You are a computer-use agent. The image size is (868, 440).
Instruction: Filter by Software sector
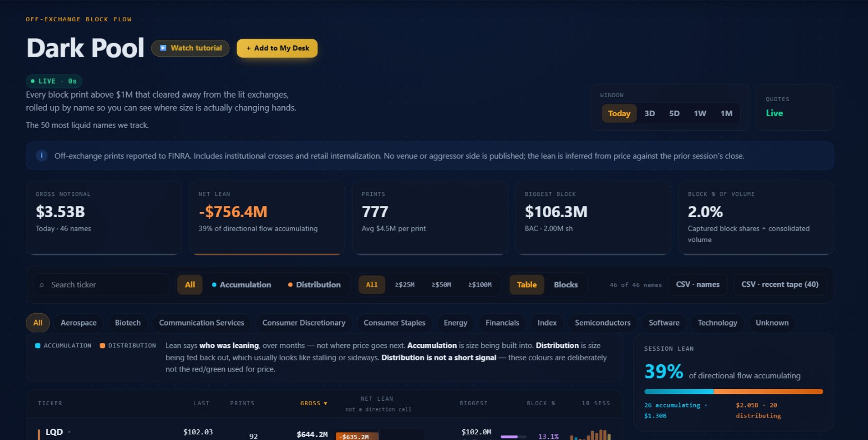[x=664, y=323]
